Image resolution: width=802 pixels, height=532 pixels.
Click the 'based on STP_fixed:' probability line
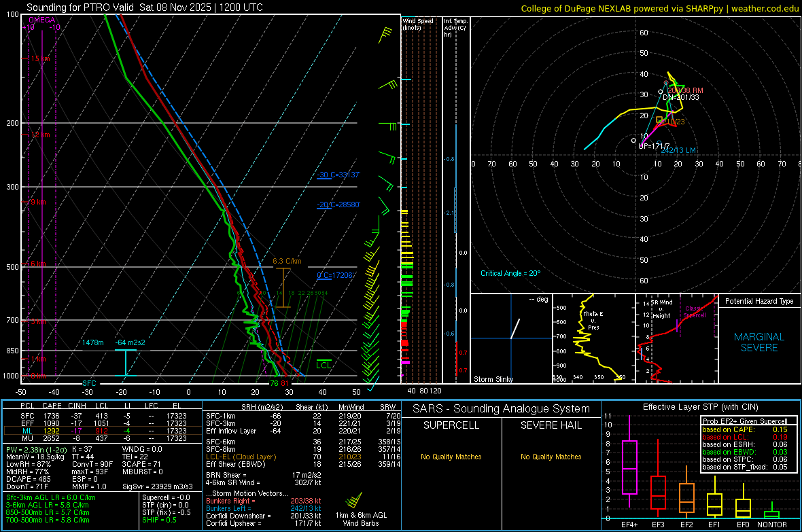click(744, 467)
